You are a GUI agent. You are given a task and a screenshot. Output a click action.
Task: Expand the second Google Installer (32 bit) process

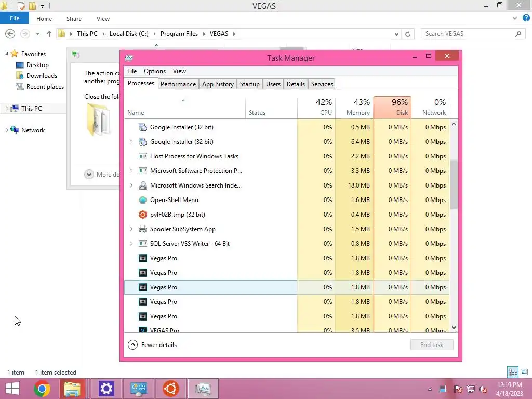coord(131,142)
